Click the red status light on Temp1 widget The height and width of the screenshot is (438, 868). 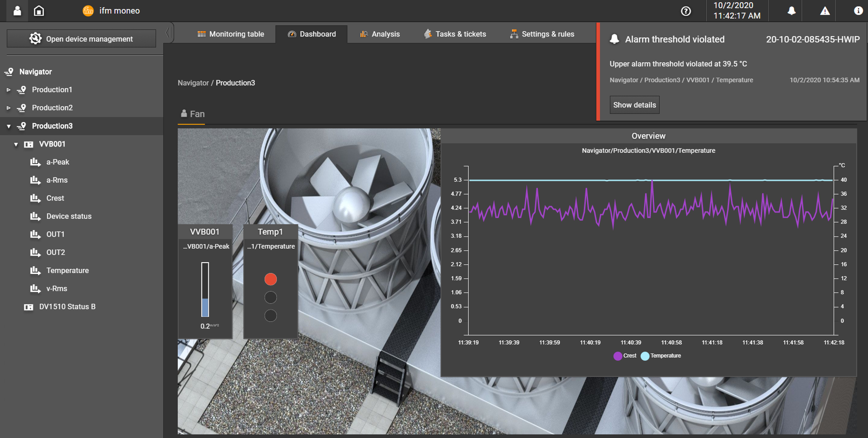pyautogui.click(x=270, y=279)
